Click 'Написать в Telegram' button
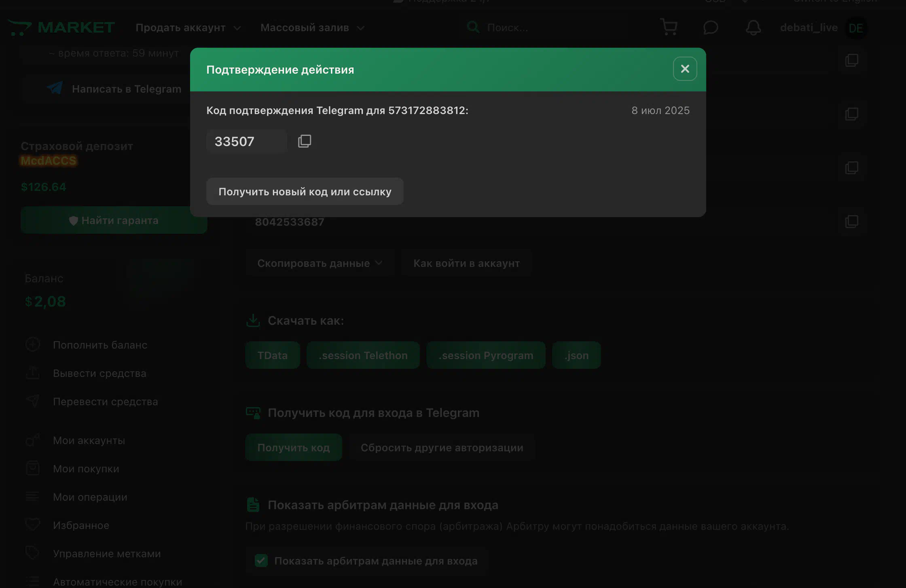Screen dimensions: 906x588 114,89
